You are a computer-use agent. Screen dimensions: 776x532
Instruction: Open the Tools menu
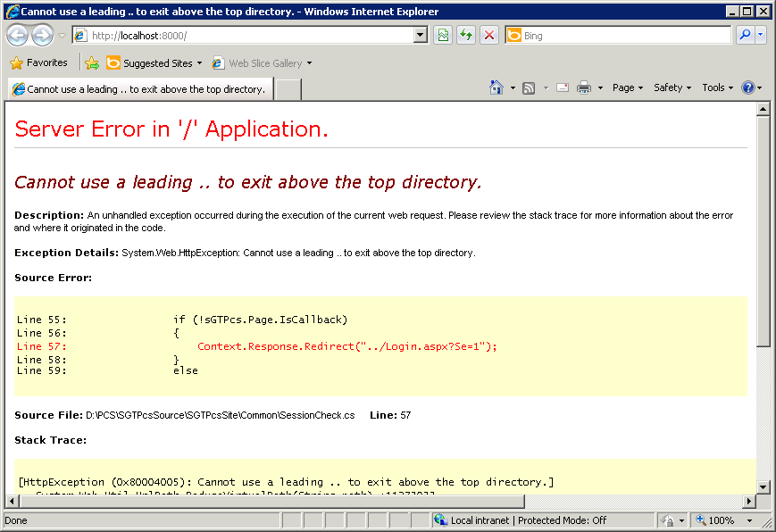click(717, 87)
